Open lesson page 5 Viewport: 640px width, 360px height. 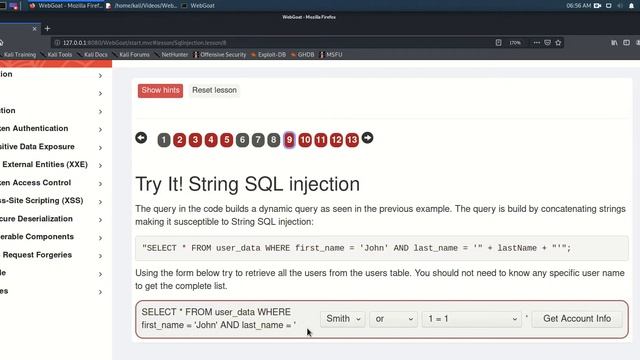227,140
